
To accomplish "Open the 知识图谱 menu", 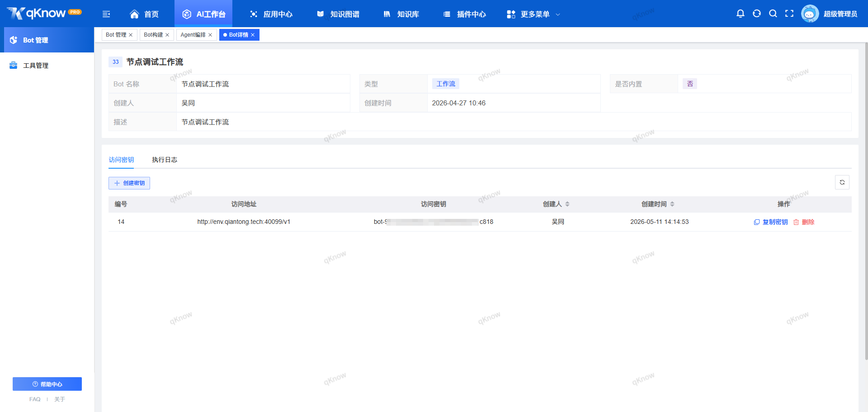I will (x=338, y=14).
